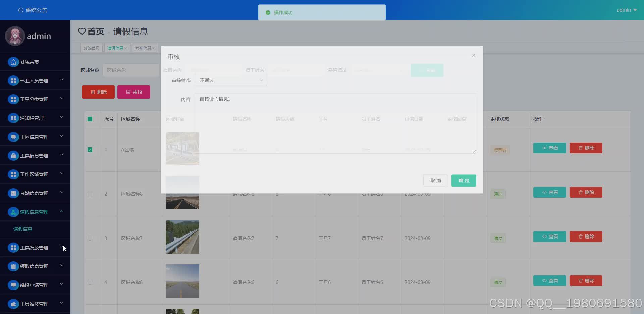Click 查看 for row 1 A区域
The image size is (644, 314).
(550, 148)
